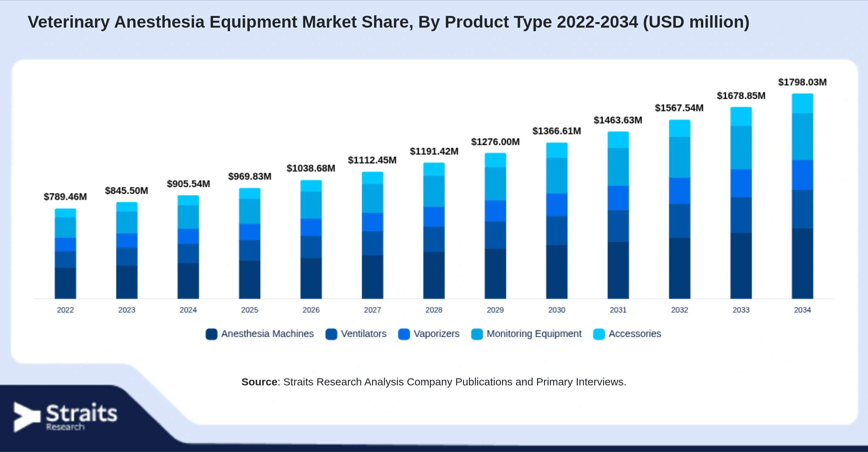The width and height of the screenshot is (868, 452).
Task: Click the $789.46M value label
Action: click(x=65, y=197)
